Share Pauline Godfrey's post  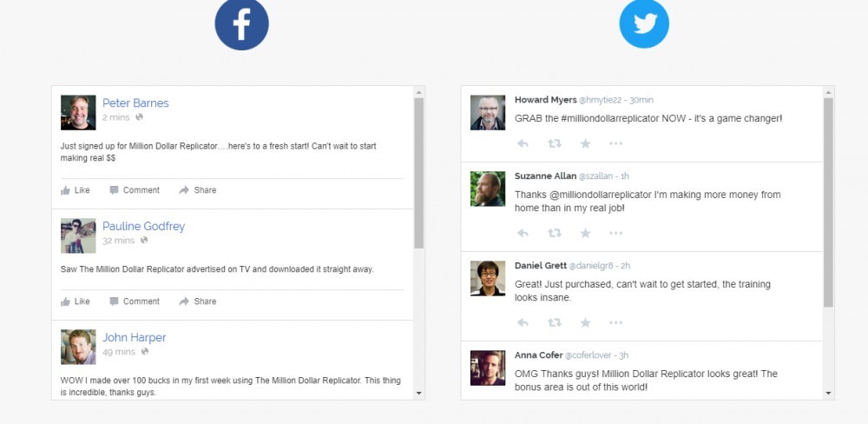198,301
